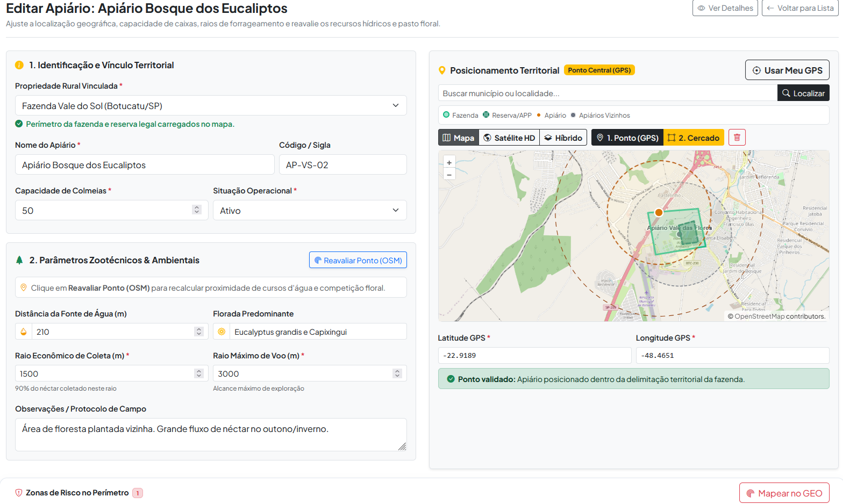Click the red trash delete icon
The height and width of the screenshot is (504, 843).
[737, 138]
